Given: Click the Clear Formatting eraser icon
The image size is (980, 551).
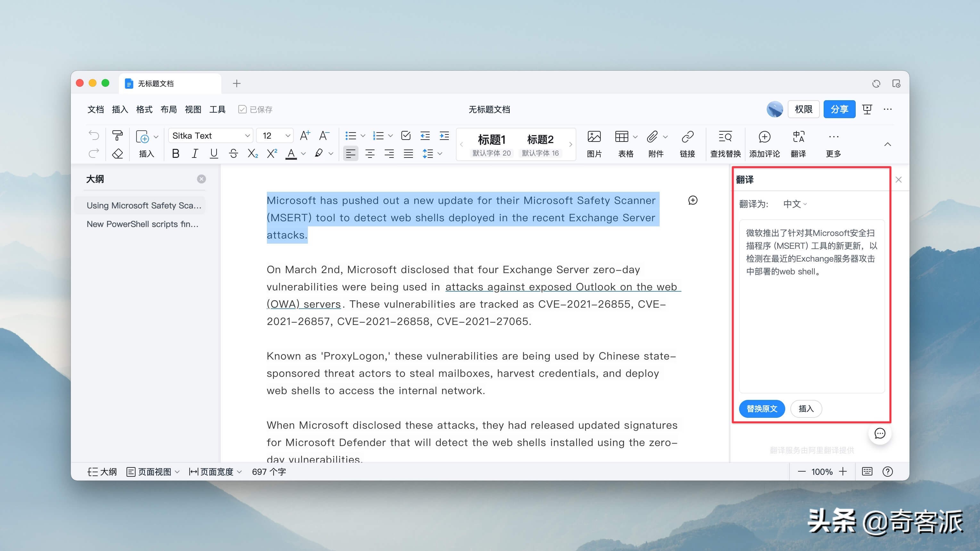Looking at the screenshot, I should pyautogui.click(x=117, y=154).
